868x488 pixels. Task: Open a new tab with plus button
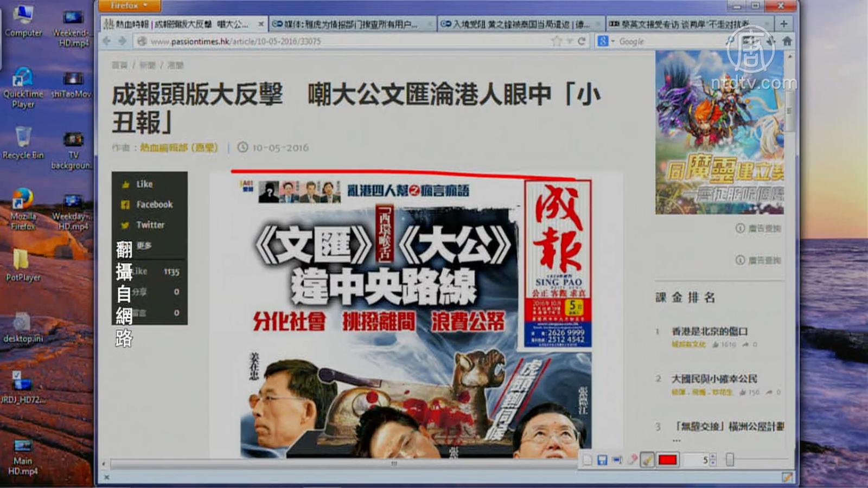tap(783, 24)
